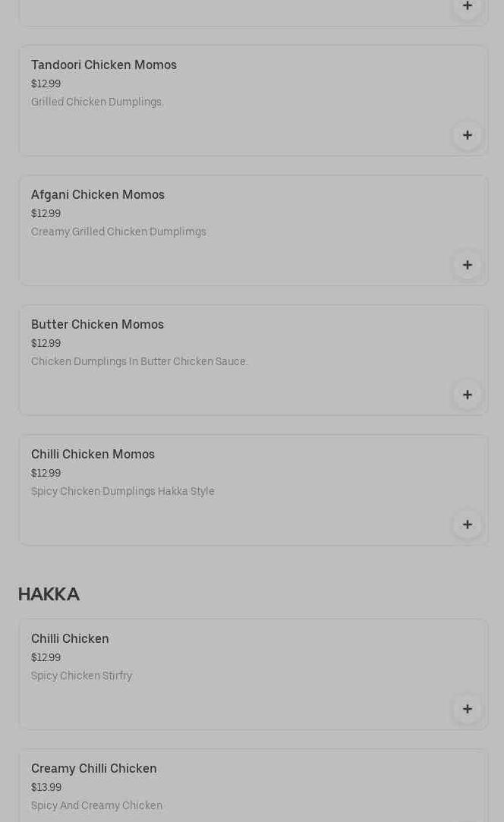Select Chilli Chicken Momos item name

(x=93, y=455)
